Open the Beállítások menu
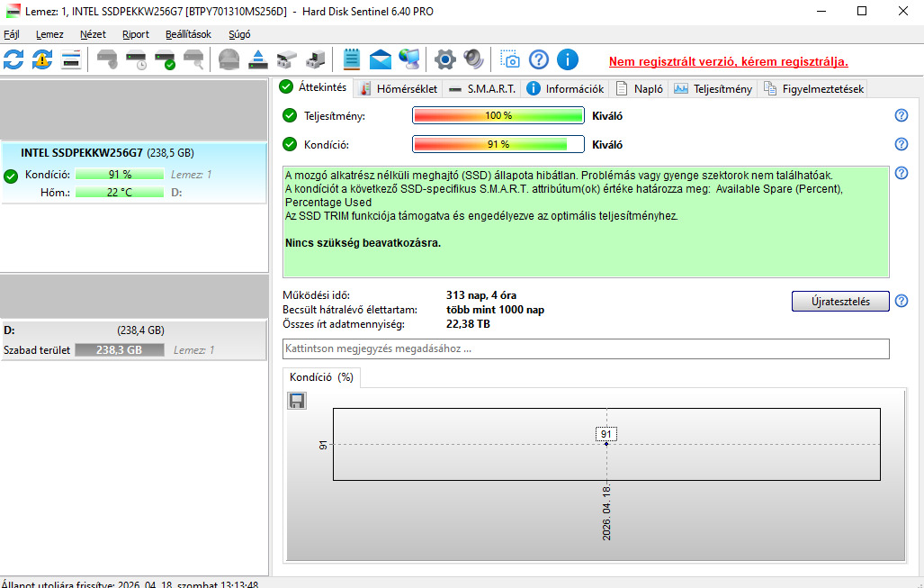The image size is (924, 588). pyautogui.click(x=188, y=34)
